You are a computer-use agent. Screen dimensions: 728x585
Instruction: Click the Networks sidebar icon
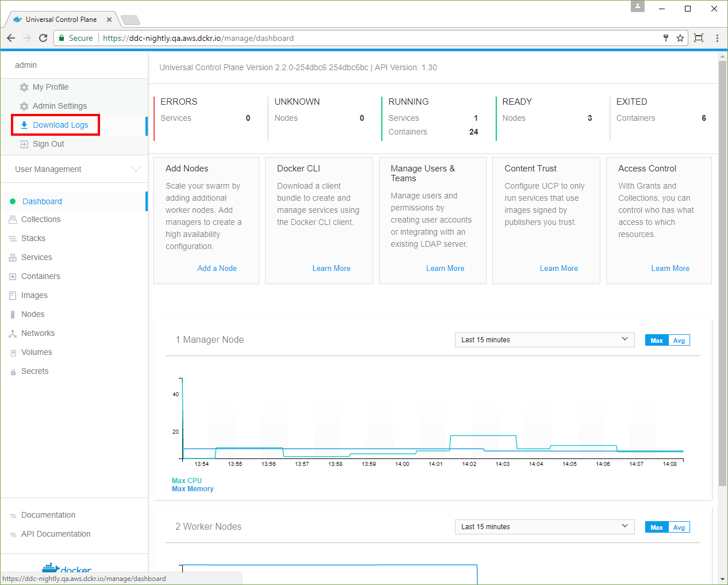click(13, 334)
